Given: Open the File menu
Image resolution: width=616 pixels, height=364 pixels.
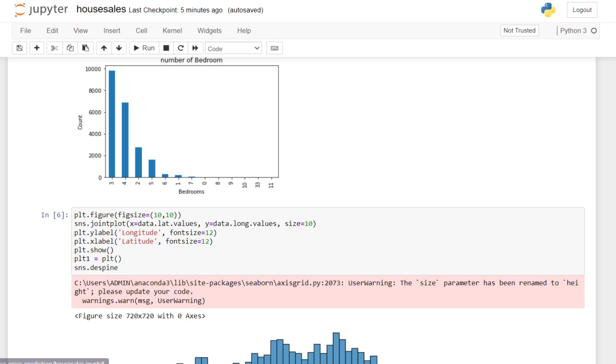Looking at the screenshot, I should 26,31.
